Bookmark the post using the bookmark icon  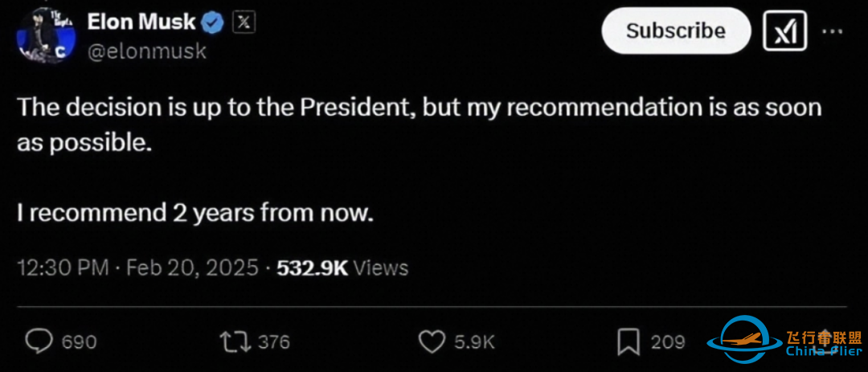click(628, 342)
